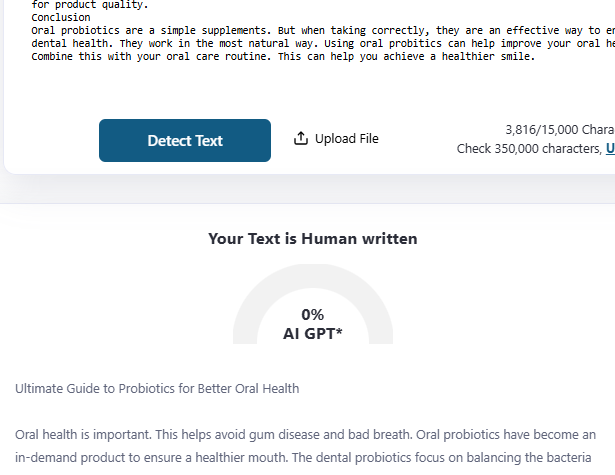Click the Check 350,000 characters text
The height and width of the screenshot is (475, 615).
(529, 149)
